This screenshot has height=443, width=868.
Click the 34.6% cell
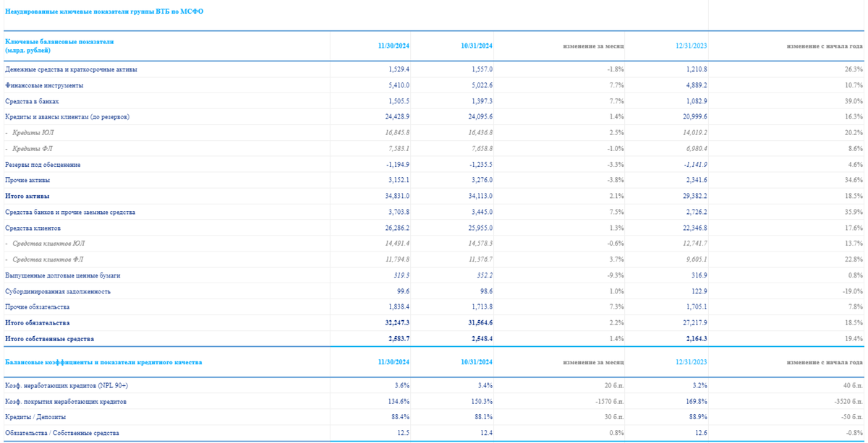[x=854, y=180]
